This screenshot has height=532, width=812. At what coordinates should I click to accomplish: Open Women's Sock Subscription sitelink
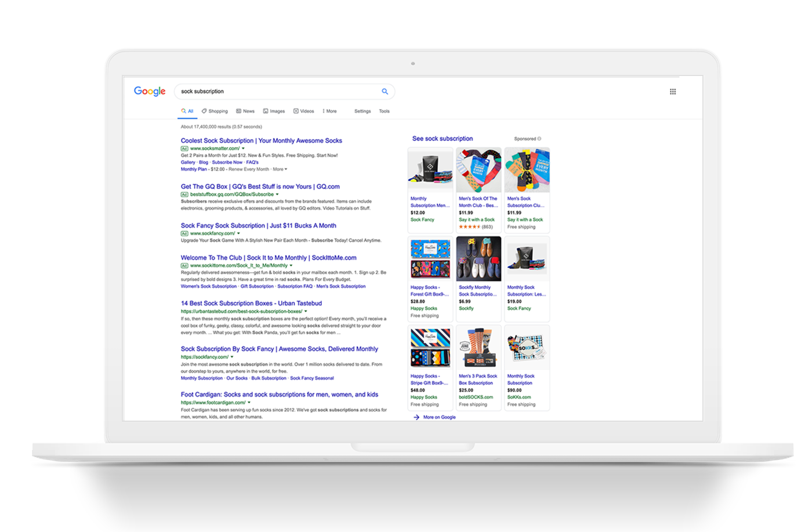tap(209, 286)
